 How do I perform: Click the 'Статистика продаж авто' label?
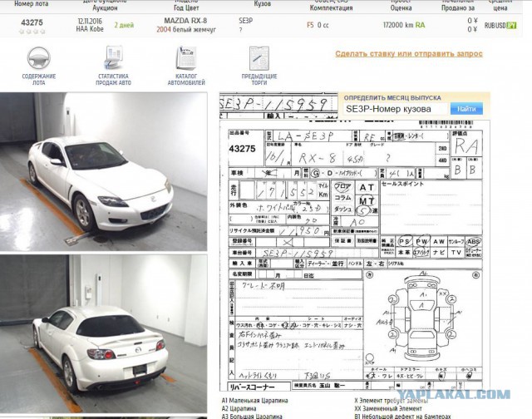[x=113, y=79]
